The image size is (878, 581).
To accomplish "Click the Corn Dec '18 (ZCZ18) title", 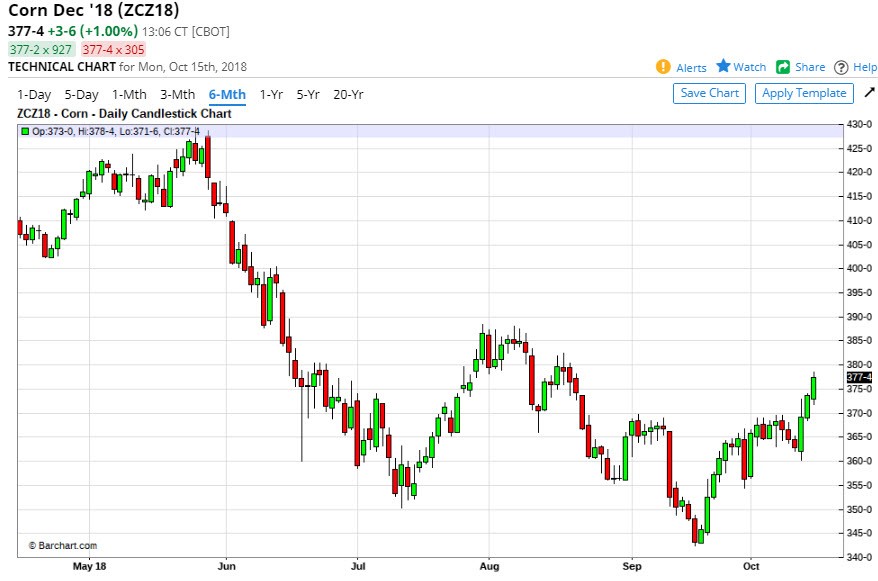I will point(94,10).
